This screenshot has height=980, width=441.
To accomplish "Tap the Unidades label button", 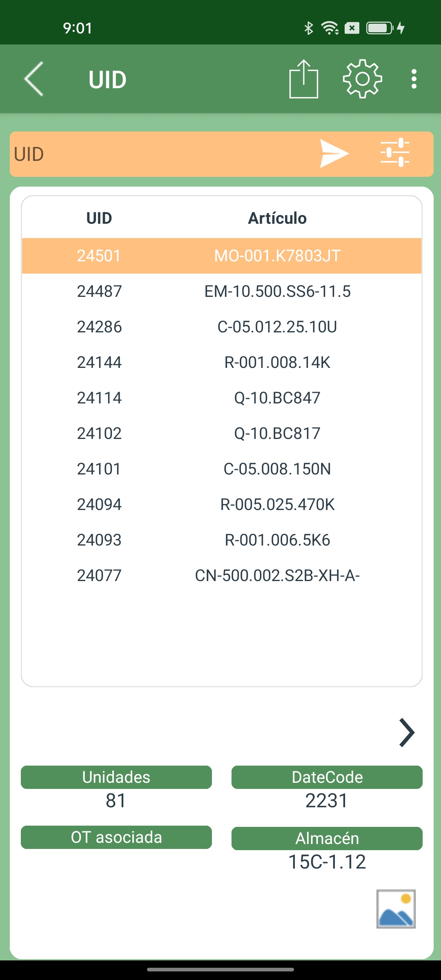I will coord(116,777).
